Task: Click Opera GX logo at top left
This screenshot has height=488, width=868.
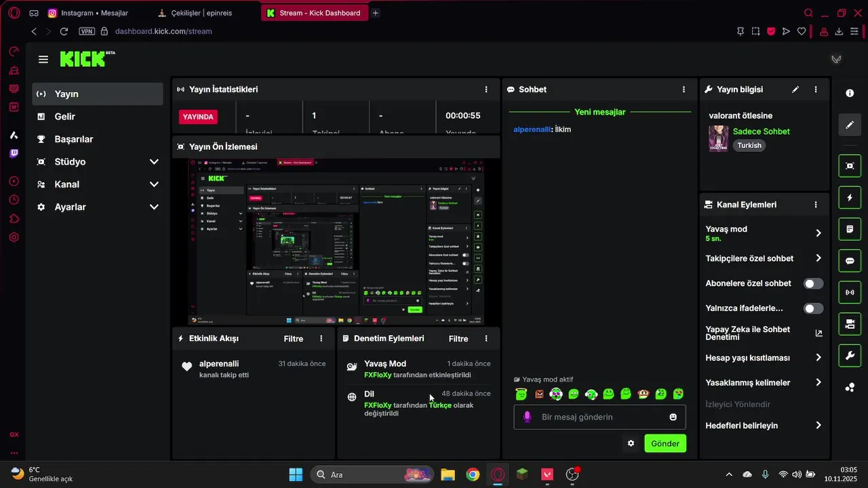Action: (x=14, y=13)
